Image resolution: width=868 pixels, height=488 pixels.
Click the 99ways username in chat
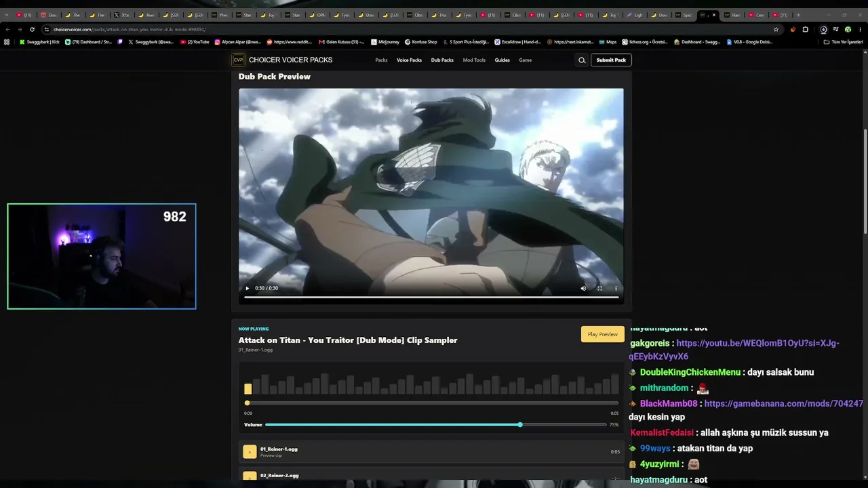[655, 448]
